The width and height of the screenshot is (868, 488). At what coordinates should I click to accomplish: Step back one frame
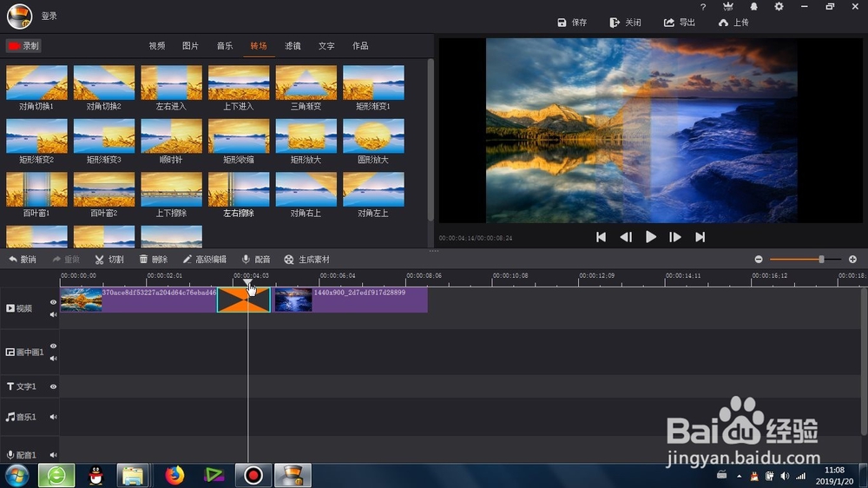(x=626, y=237)
